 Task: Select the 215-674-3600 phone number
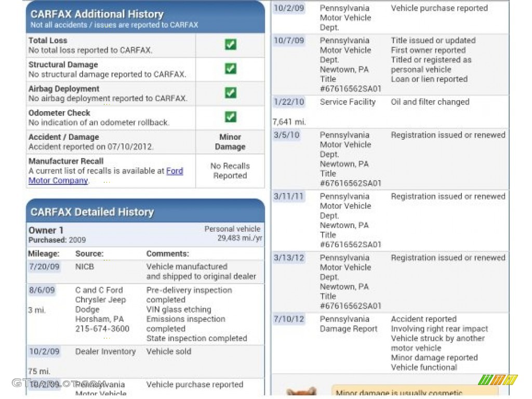click(102, 329)
